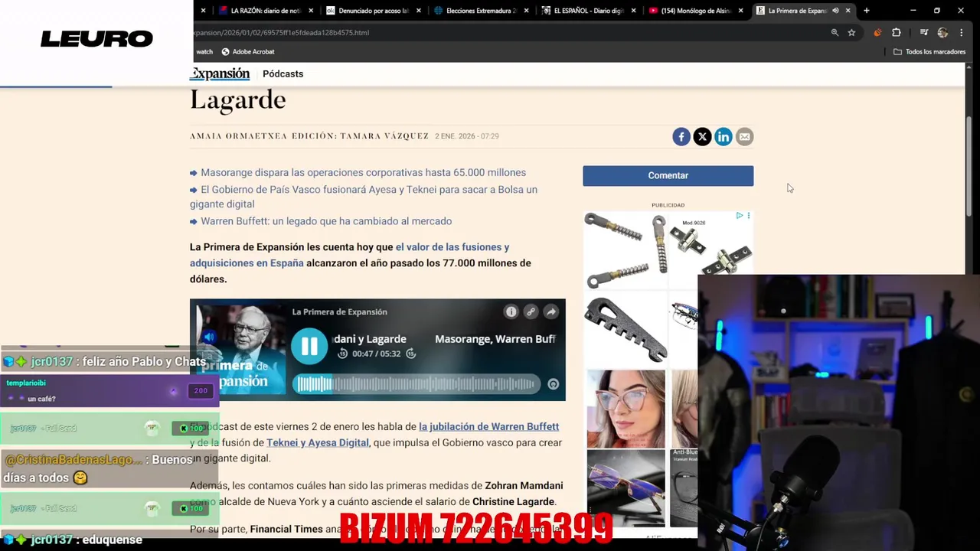Open 'Todos los marcadores' folder
The width and height of the screenshot is (980, 551).
tap(929, 52)
